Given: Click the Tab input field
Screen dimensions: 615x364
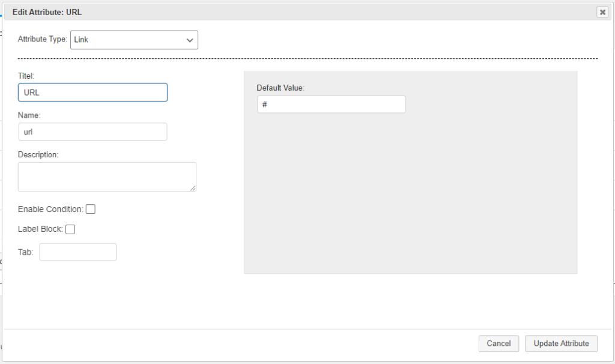Looking at the screenshot, I should click(x=78, y=252).
